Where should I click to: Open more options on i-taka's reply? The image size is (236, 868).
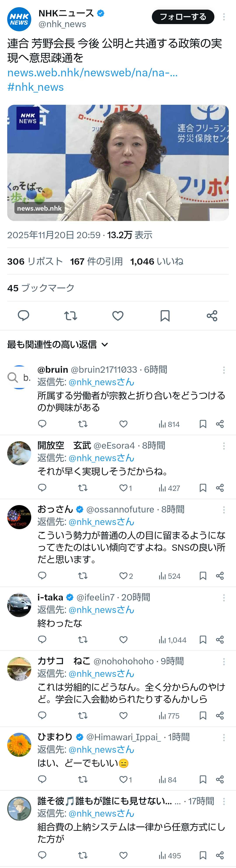[224, 598]
